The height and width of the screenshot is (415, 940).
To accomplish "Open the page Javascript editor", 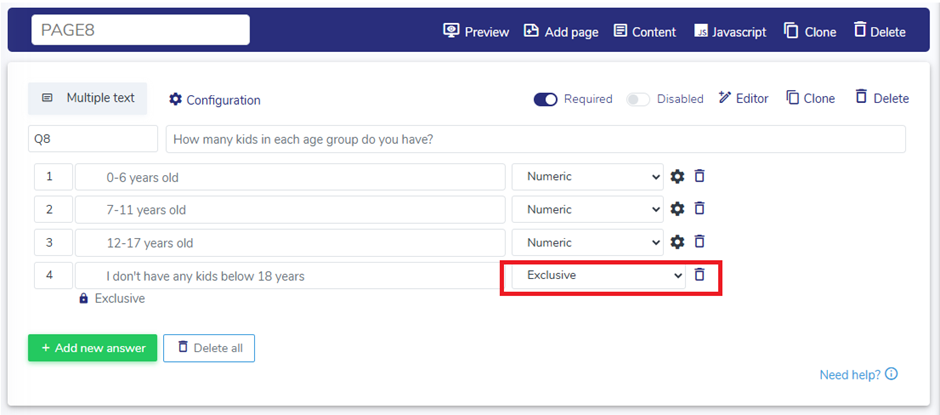I will coord(730,32).
